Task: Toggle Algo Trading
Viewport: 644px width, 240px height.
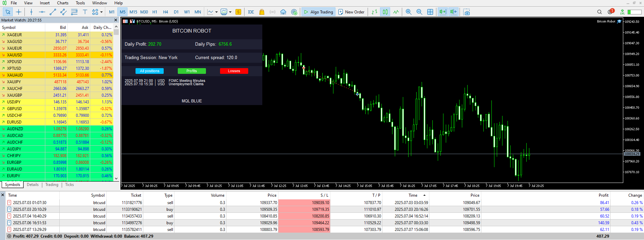Action: 318,12
